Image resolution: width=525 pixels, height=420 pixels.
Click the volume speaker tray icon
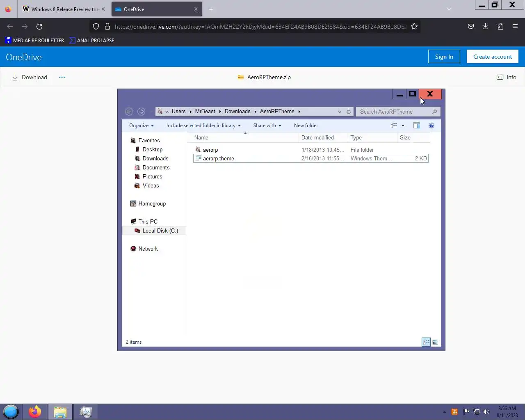point(486,412)
